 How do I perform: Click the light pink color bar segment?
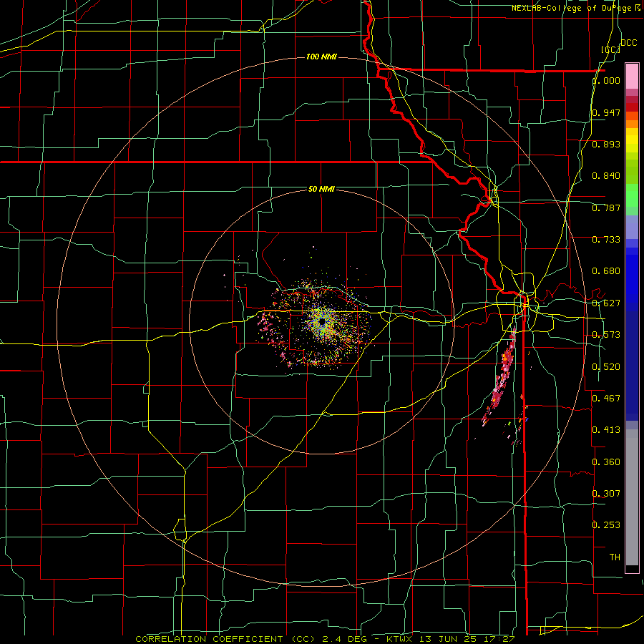pyautogui.click(x=632, y=76)
